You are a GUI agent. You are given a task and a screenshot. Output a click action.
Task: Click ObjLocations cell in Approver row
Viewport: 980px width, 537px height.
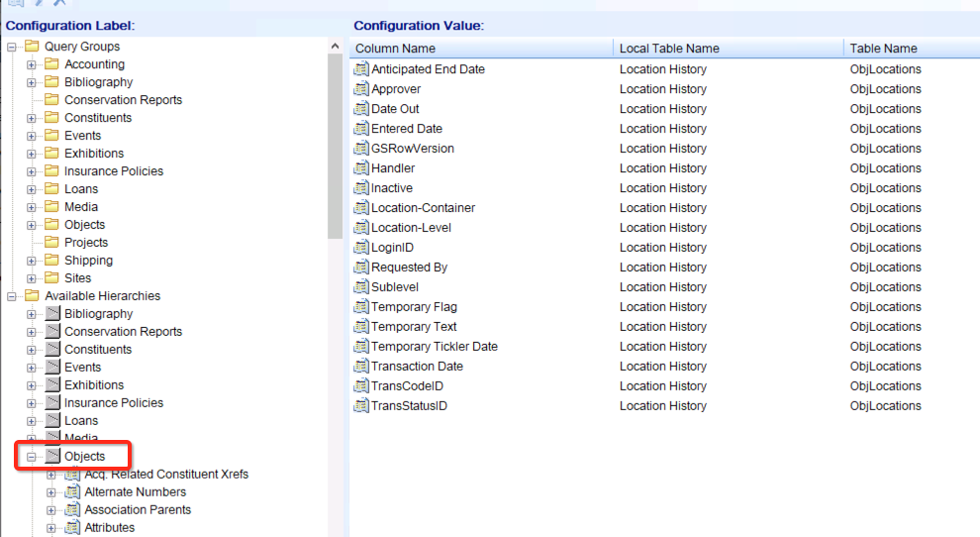[x=886, y=89]
